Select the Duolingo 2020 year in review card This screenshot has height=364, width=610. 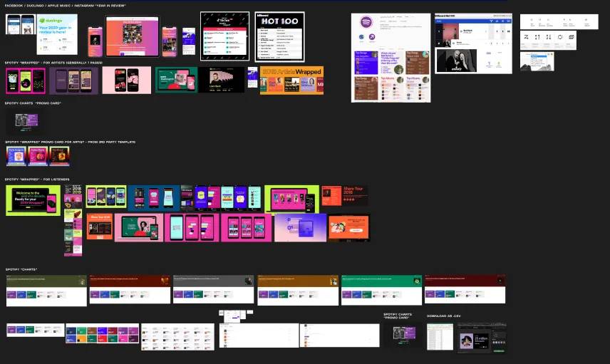pos(57,35)
